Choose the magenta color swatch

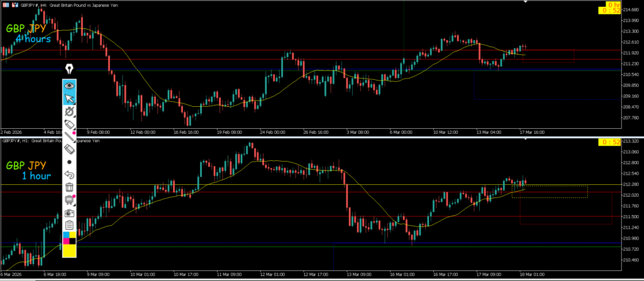coord(66,242)
